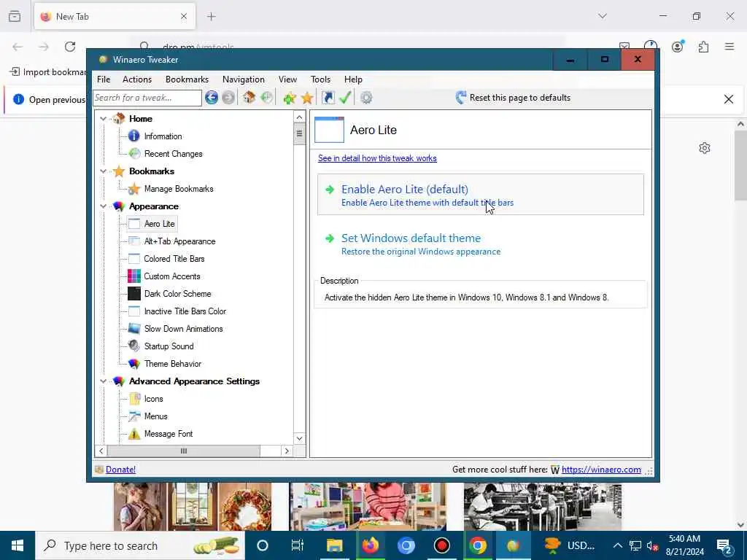Open the Actions menu
The width and height of the screenshot is (747, 560).
[136, 79]
